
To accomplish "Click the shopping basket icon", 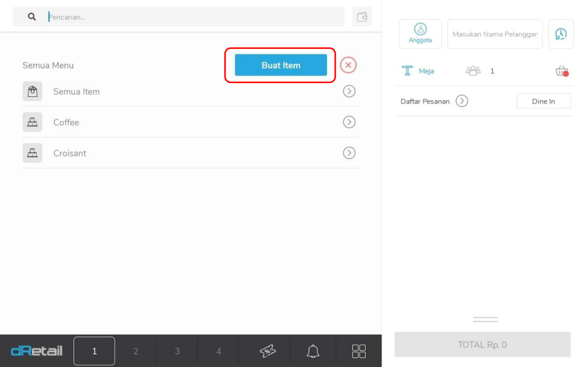I will point(561,71).
